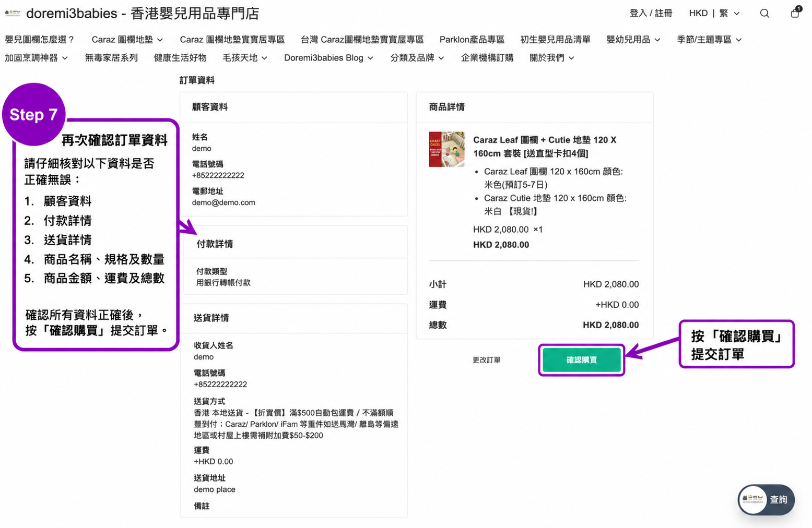Click the 登入 / 註冊 link

tap(651, 14)
